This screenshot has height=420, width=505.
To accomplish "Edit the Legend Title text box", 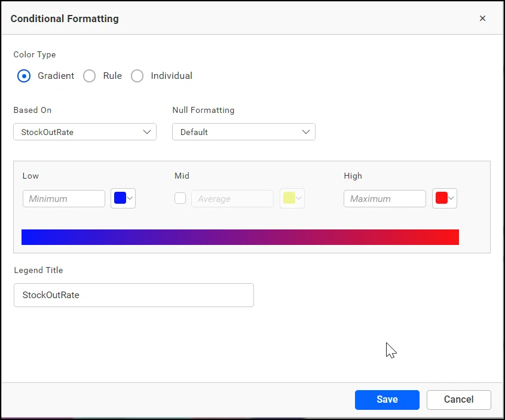I will pos(133,295).
